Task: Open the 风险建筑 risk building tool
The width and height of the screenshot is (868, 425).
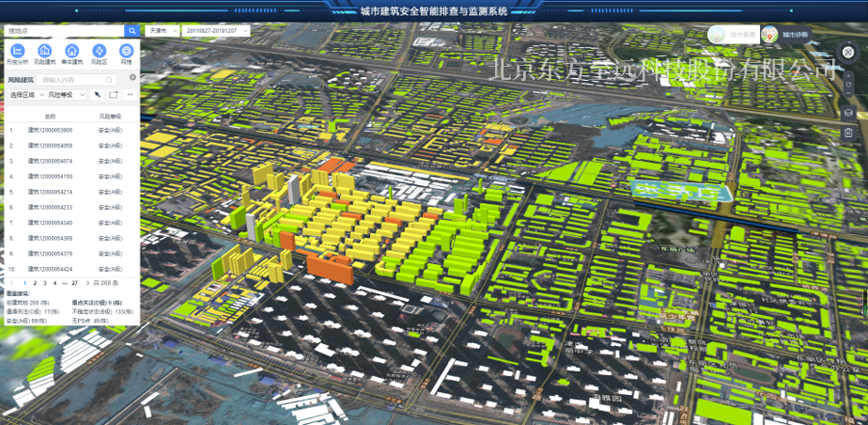Action: point(44,55)
